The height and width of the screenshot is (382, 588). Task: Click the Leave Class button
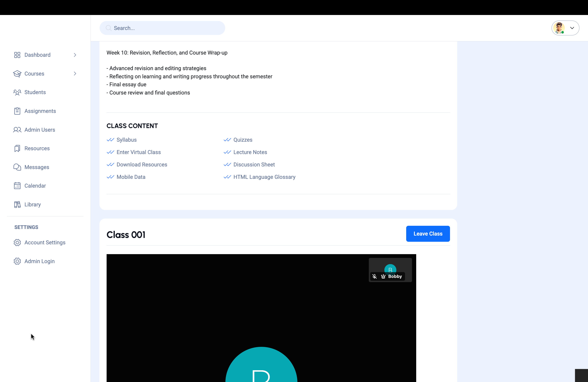[428, 234]
